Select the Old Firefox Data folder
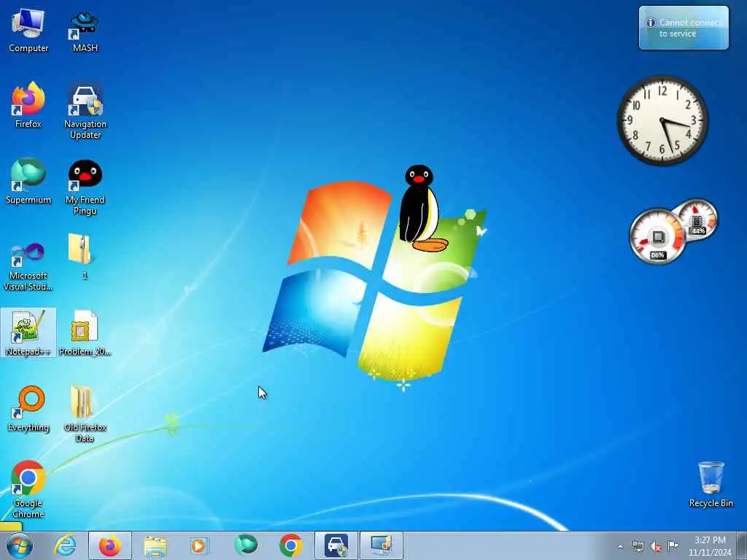747x560 pixels. [85, 413]
